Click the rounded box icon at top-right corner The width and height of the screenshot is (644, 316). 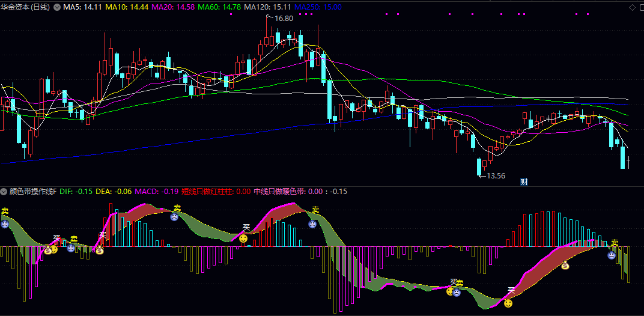(640, 7)
